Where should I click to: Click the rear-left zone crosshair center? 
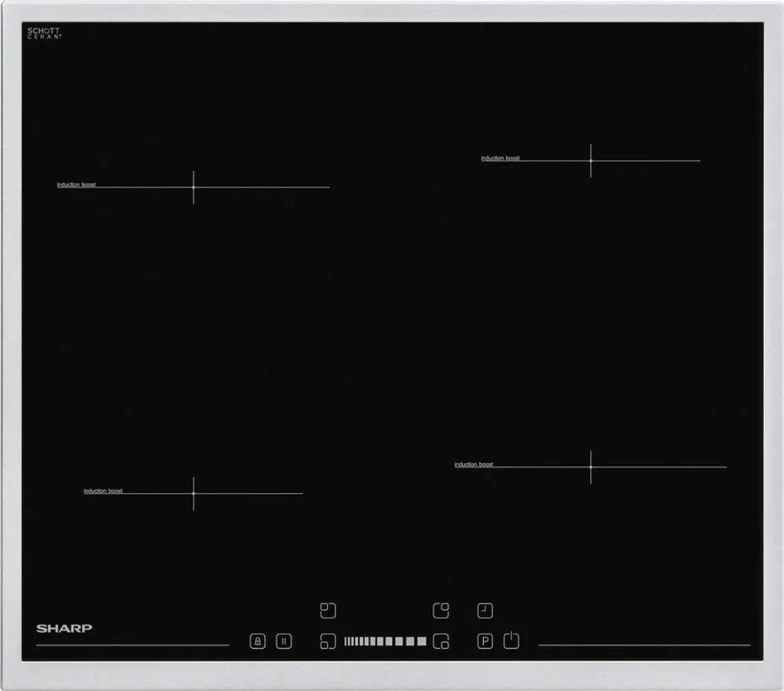tap(194, 187)
